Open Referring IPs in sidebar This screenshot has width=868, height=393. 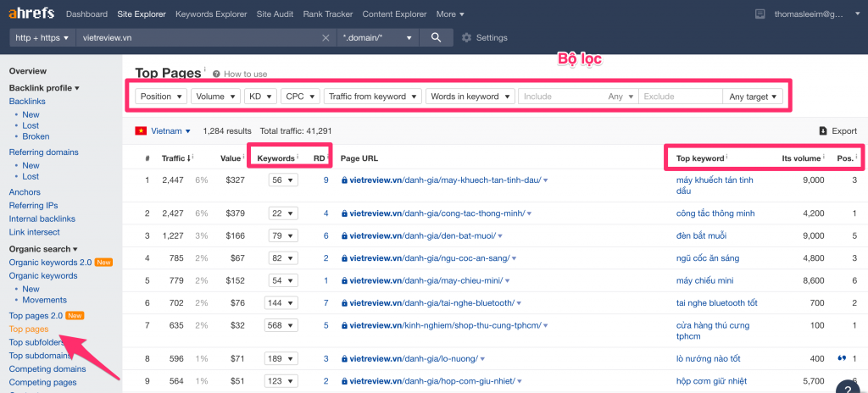pos(34,205)
